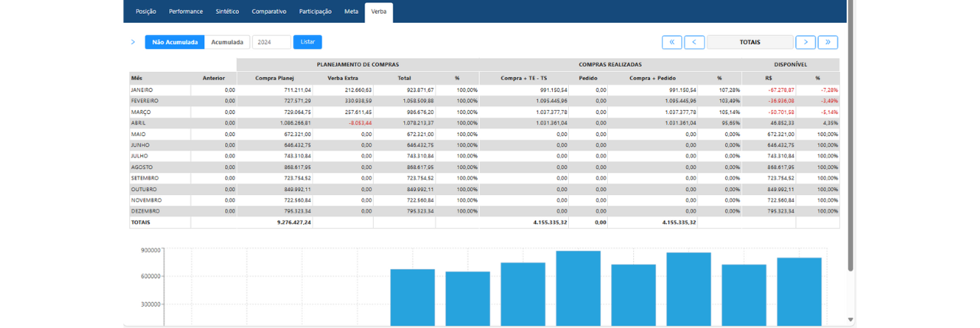Click the 257.611,45 value in MARÇO row
The width and height of the screenshot is (980, 328).
[358, 112]
